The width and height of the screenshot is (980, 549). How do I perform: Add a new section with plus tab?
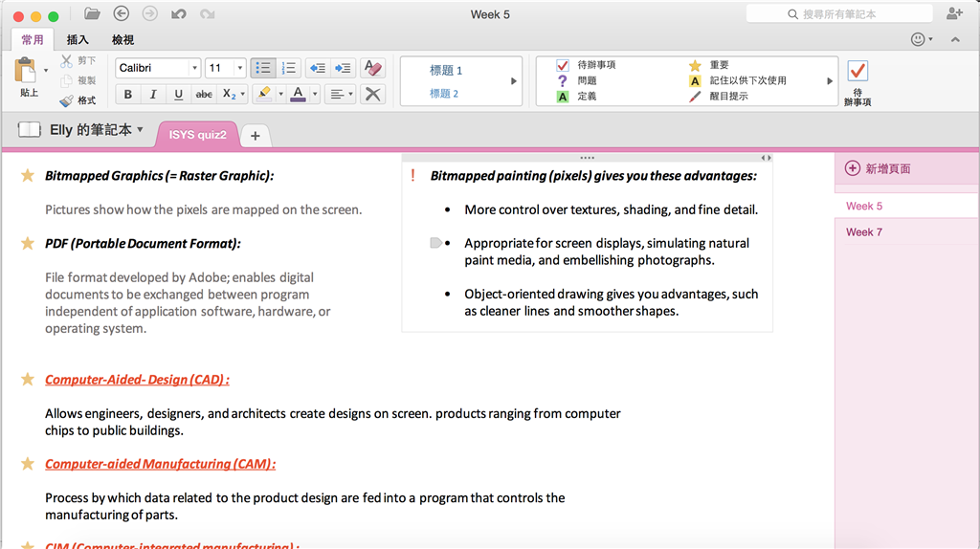[255, 136]
